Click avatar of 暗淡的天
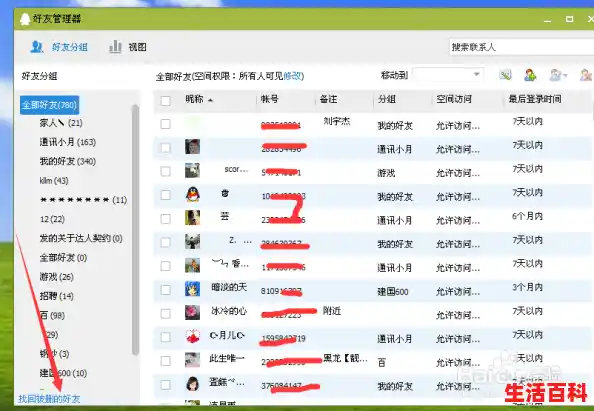Screen dimensions: 594x411 [192, 289]
